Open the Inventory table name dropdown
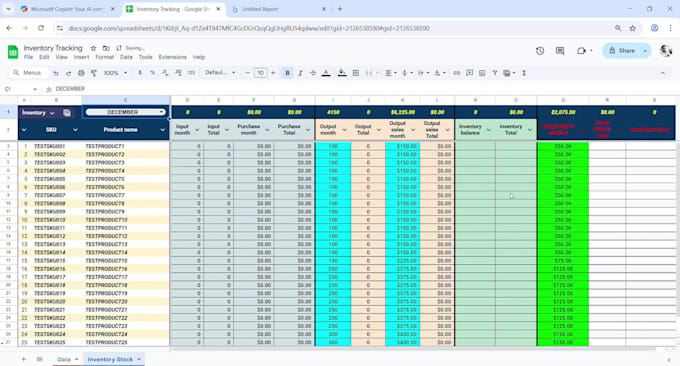This screenshot has width=680, height=366. click(x=52, y=113)
